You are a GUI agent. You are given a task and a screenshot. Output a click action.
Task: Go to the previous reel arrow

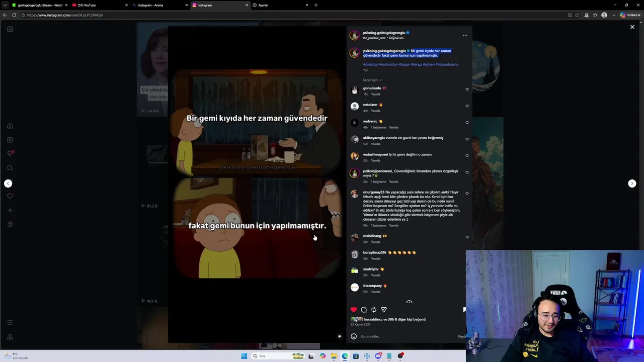pyautogui.click(x=8, y=184)
